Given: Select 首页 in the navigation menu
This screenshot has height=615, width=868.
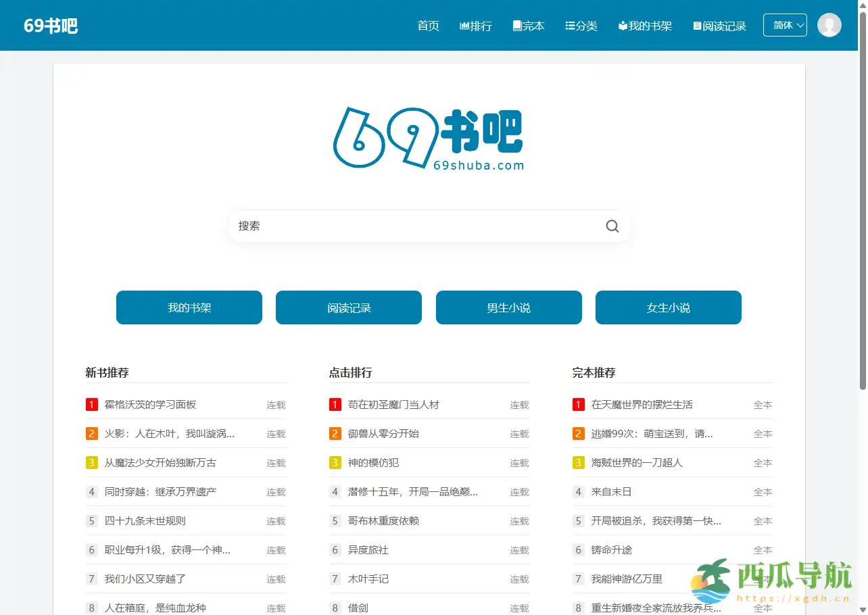Looking at the screenshot, I should (x=428, y=25).
